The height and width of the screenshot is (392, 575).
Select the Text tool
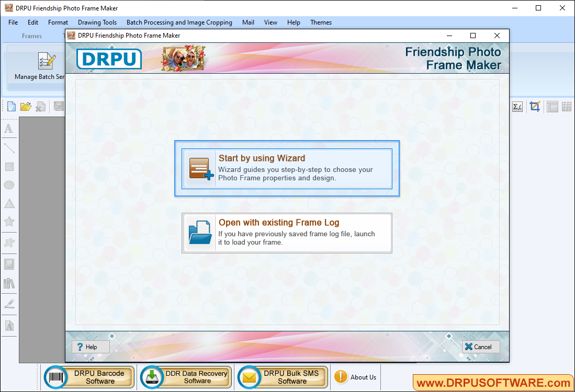coord(9,129)
